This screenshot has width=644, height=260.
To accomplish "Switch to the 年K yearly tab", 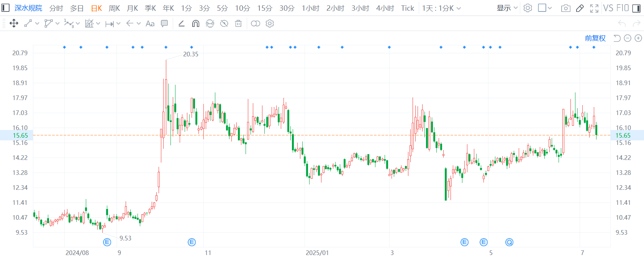I will point(169,8).
